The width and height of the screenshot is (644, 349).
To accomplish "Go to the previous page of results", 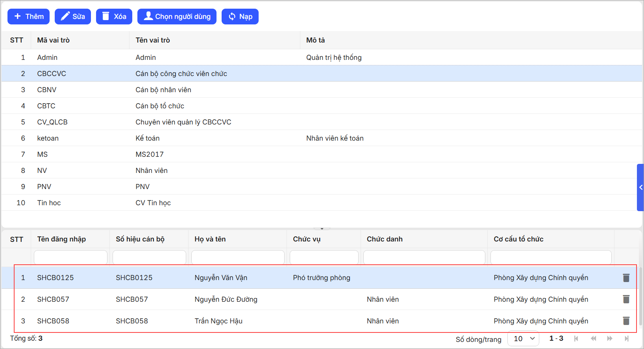I will (593, 338).
